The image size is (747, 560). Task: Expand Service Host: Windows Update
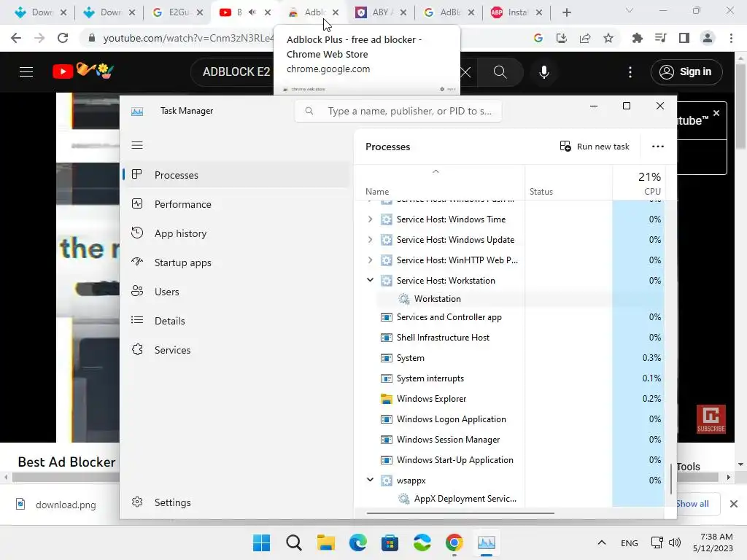[x=370, y=239]
